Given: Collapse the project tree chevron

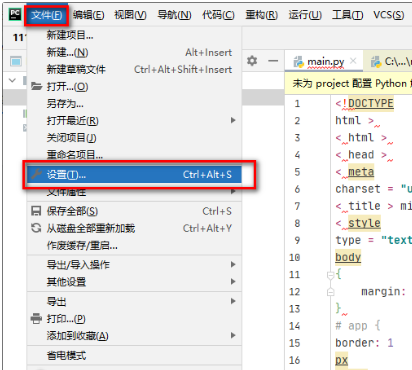Looking at the screenshot, I should pyautogui.click(x=12, y=80).
